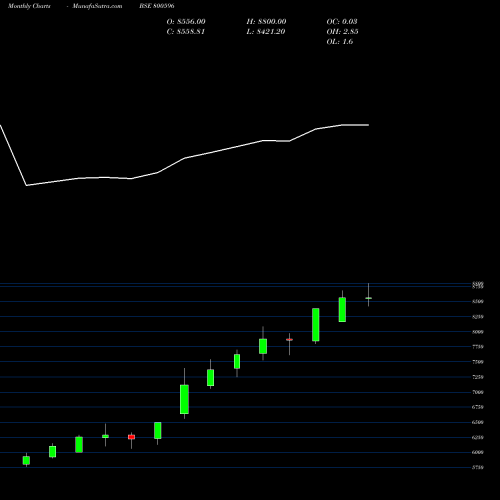Viewport: 500px width, 500px height.
Task: Click the 6500 price axis label
Action: [x=478, y=422]
